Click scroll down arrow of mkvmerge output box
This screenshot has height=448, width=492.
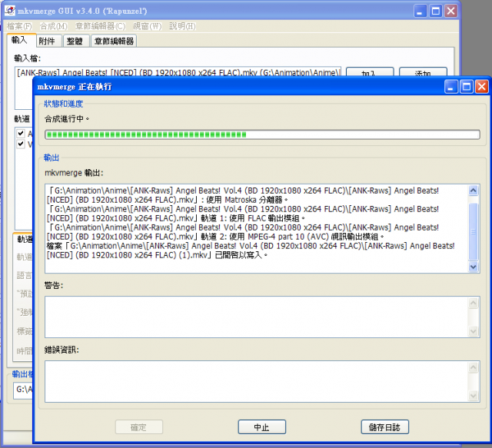(474, 267)
